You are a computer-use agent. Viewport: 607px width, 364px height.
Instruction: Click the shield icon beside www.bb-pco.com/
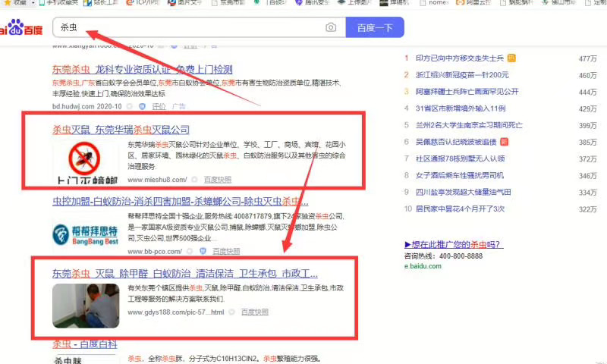203,251
